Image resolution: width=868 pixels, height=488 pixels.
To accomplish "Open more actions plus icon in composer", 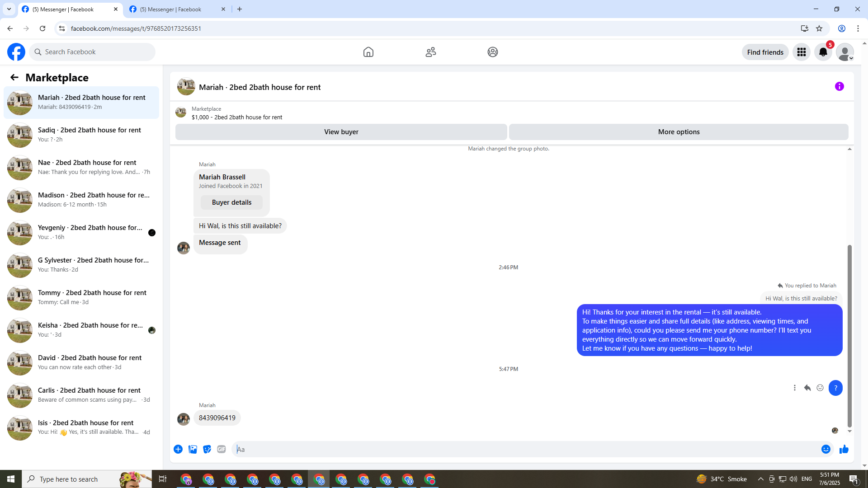I will click(x=178, y=449).
